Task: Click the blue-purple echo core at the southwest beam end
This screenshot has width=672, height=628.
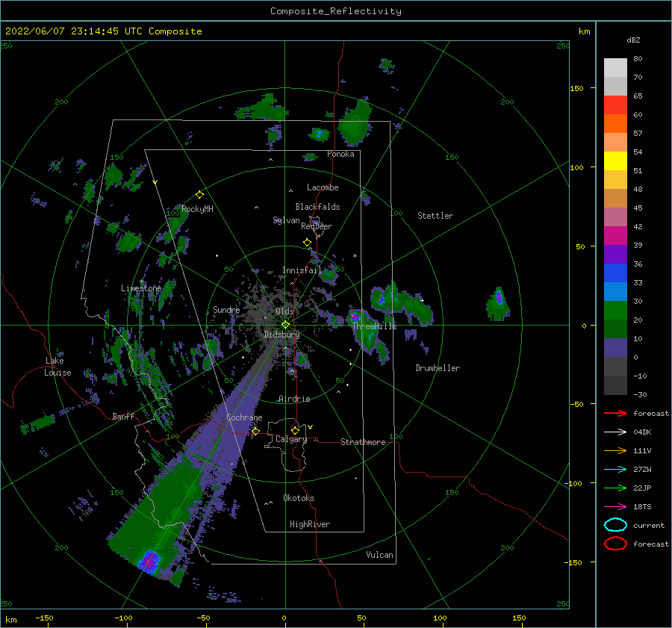Action: [149, 561]
